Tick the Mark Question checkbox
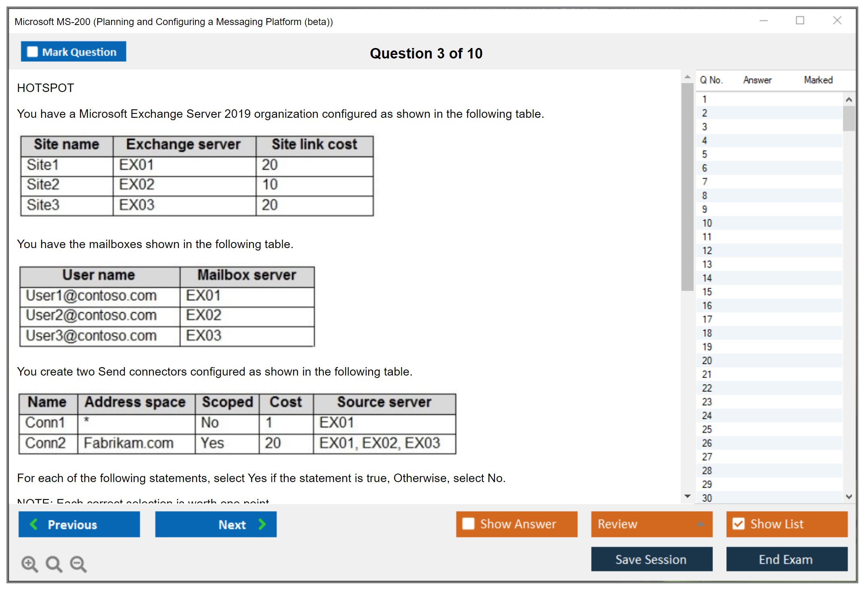This screenshot has height=593, width=868. [32, 52]
